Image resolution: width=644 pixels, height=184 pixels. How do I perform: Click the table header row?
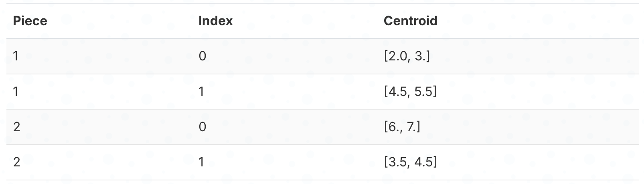[322, 21]
